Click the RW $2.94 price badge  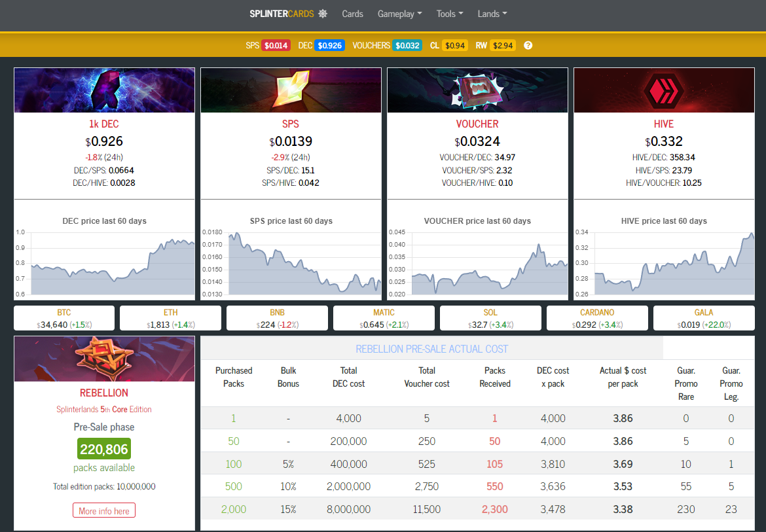point(503,45)
